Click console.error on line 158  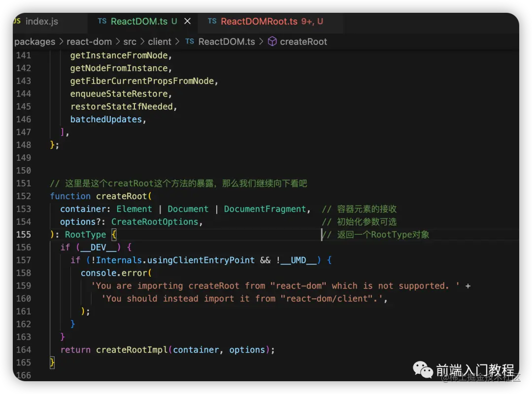point(114,273)
